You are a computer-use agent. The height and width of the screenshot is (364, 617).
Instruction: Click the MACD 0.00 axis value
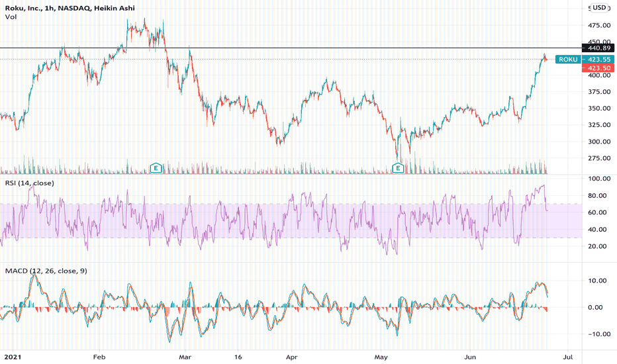pos(595,307)
